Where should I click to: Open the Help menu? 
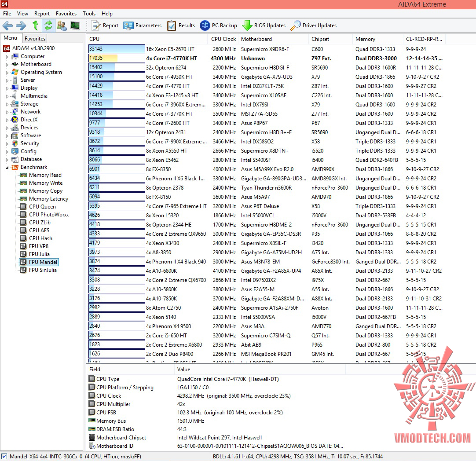107,14
